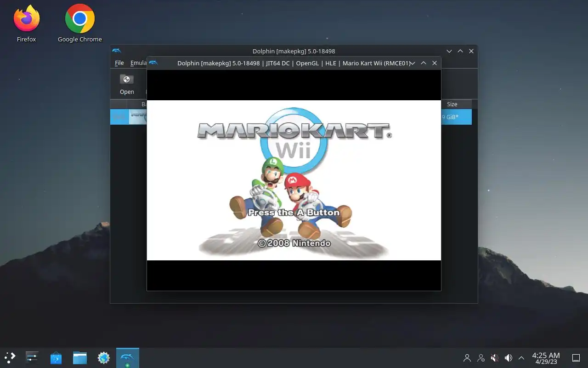Click the Show Desktop button on the taskbar
Screen dimensions: 588x368
click(x=576, y=358)
